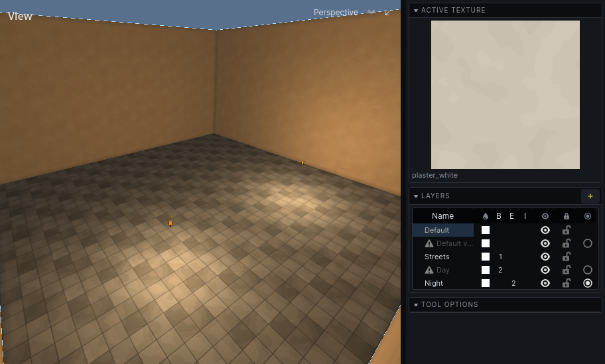Click the color droplet column header icon
The height and width of the screenshot is (364, 605).
pos(486,216)
